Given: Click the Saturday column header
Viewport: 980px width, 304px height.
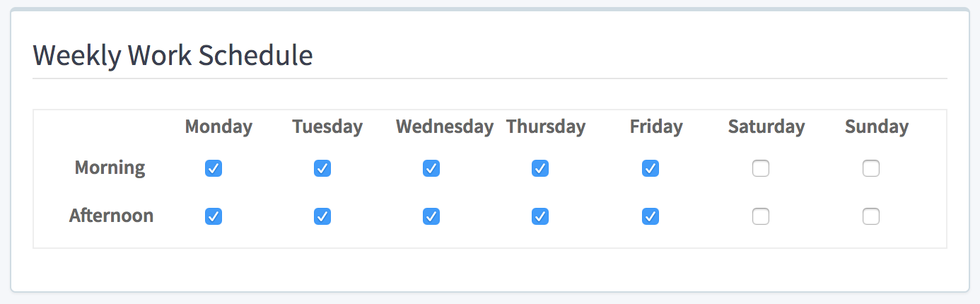Looking at the screenshot, I should [766, 127].
